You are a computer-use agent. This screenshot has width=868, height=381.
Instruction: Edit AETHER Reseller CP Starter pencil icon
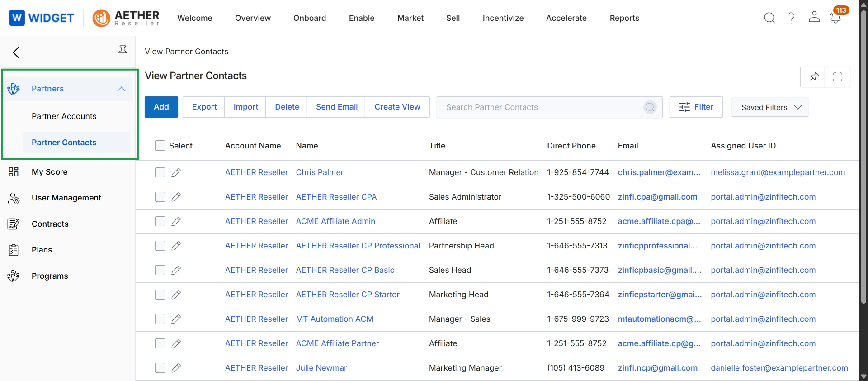[176, 295]
